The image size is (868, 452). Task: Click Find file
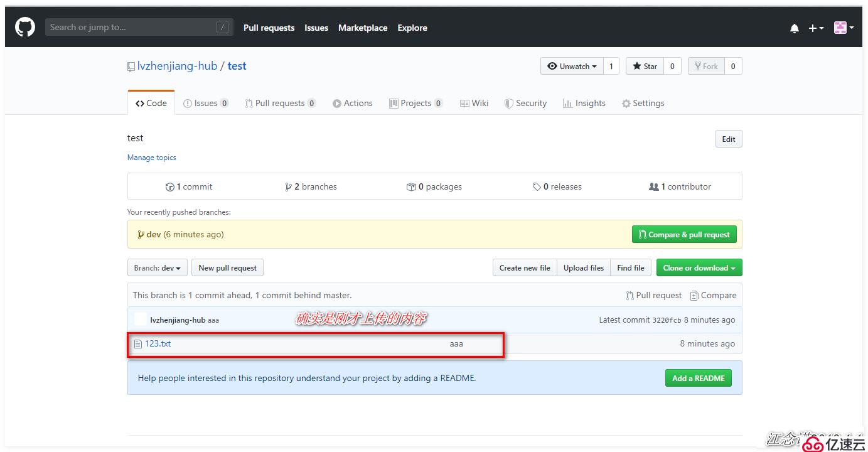[631, 267]
